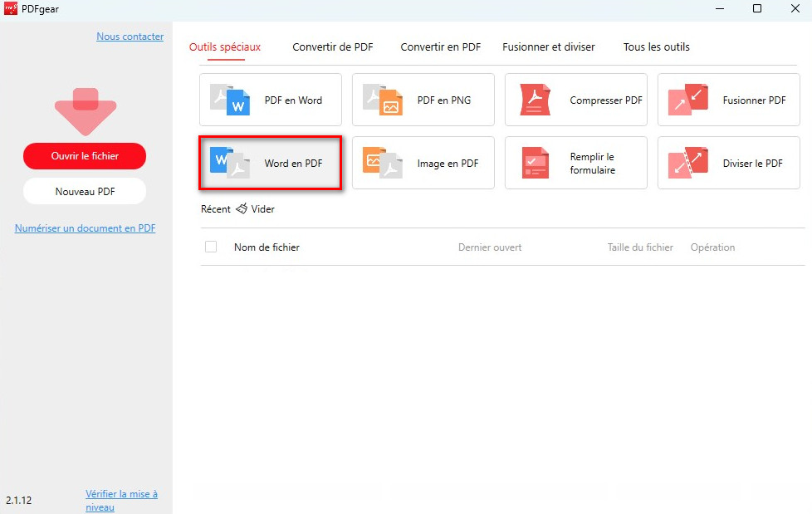Toggle the select-all checkbox in the file list
This screenshot has height=514, width=812.
211,247
